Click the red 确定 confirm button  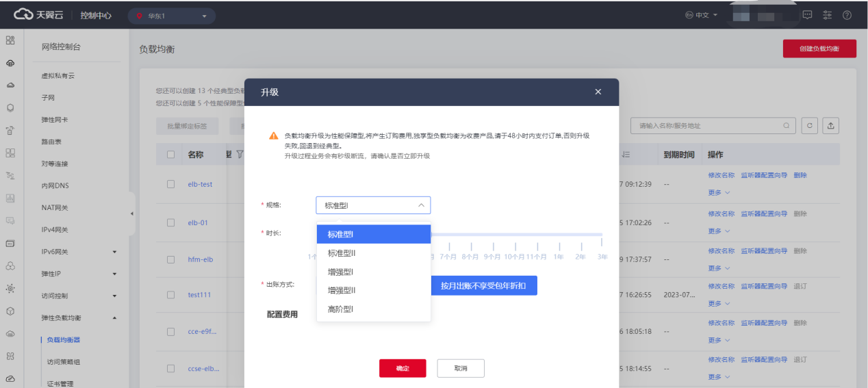pos(403,368)
